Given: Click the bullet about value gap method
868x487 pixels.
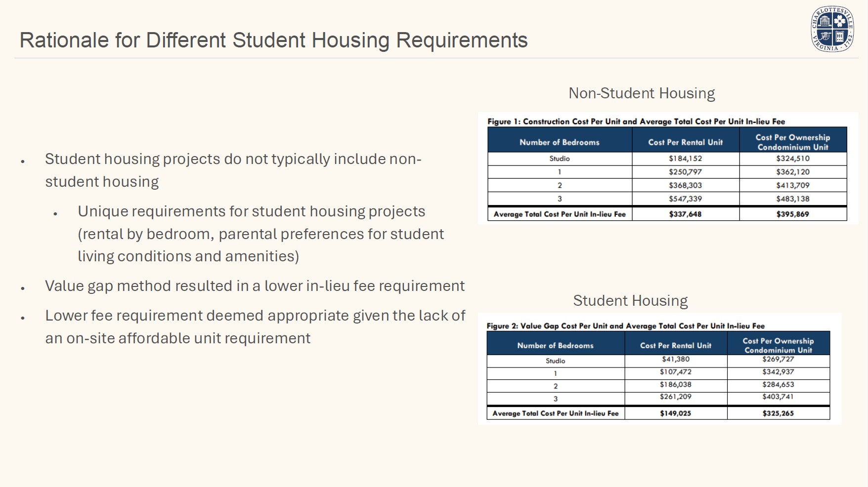Looking at the screenshot, I should [255, 286].
